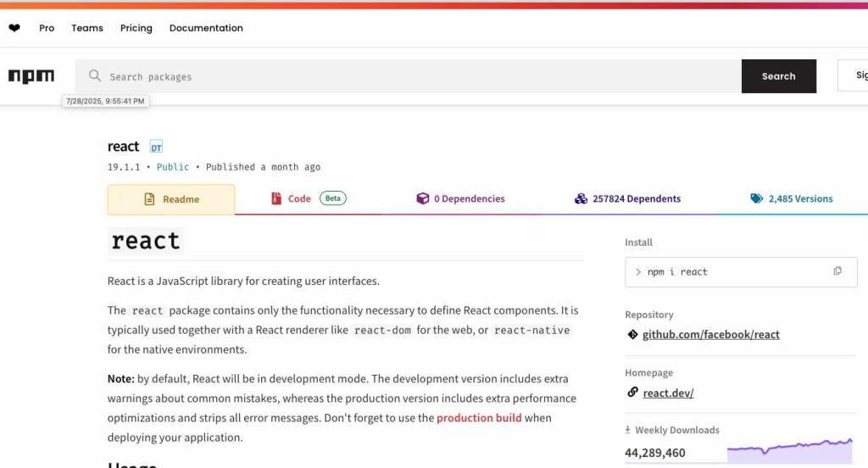
Task: Click the Versions tags icon
Action: point(756,198)
